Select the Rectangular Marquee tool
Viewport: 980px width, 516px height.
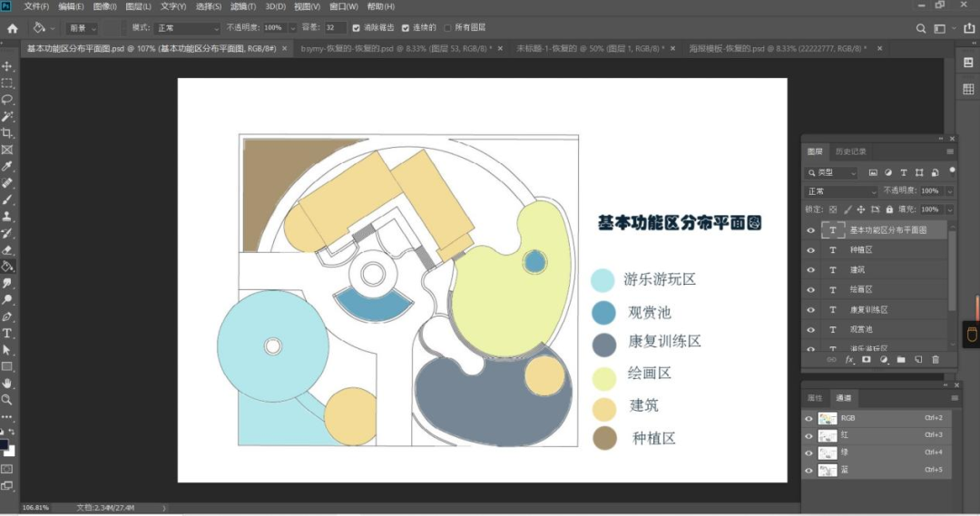coord(7,83)
